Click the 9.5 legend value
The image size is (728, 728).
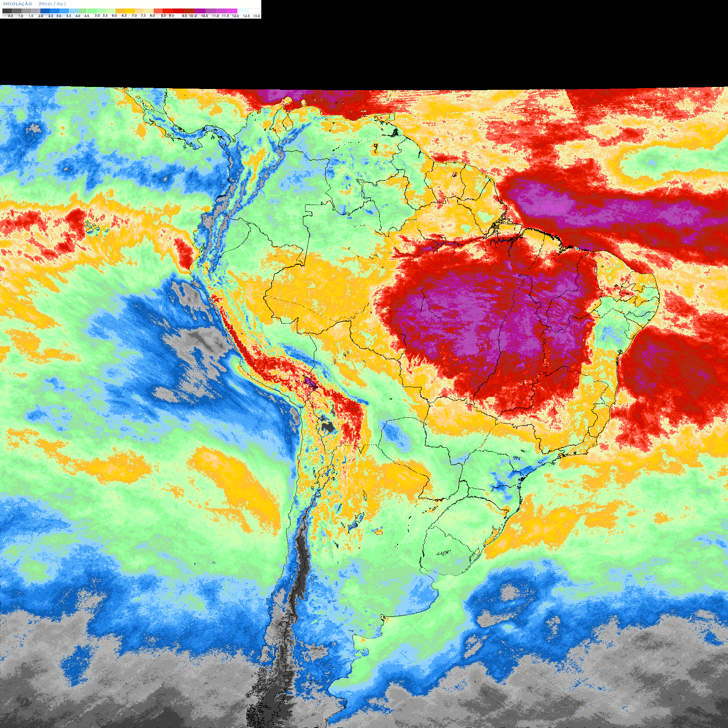(184, 16)
